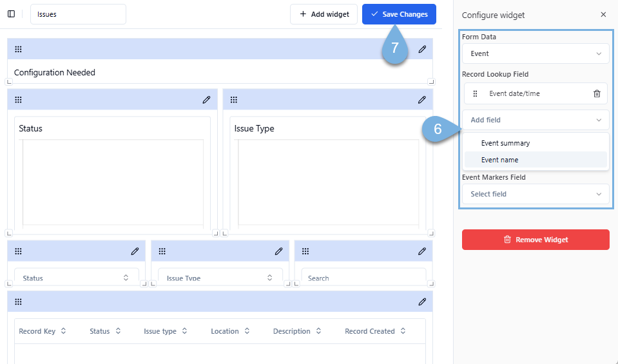The height and width of the screenshot is (364, 618).
Task: Choose Event name from the list
Action: click(x=499, y=160)
